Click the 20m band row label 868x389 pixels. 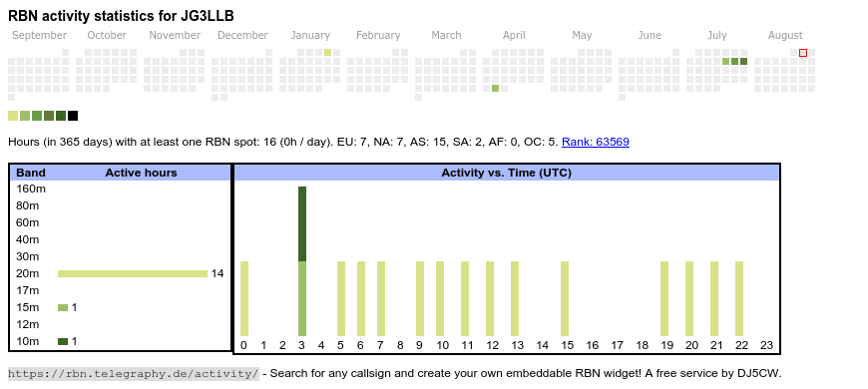28,274
